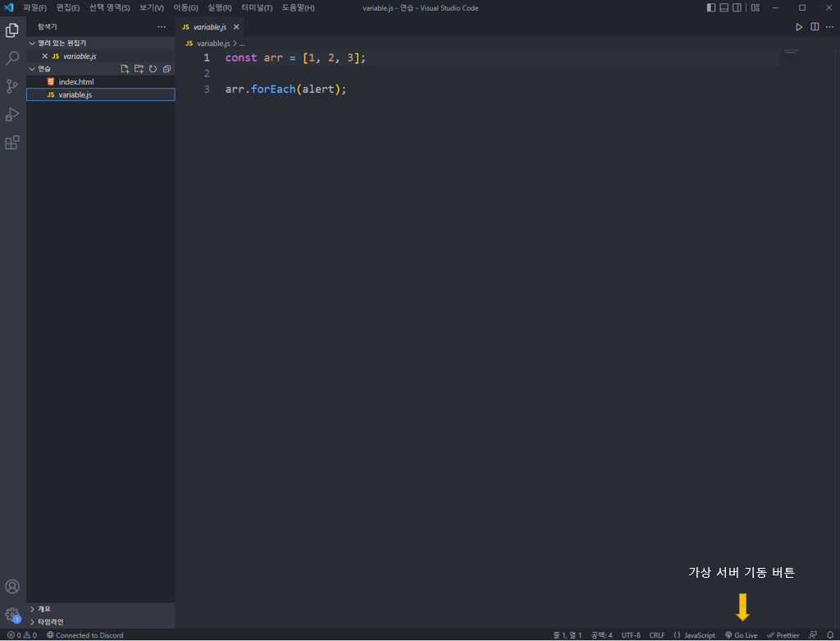840x641 pixels.
Task: Run the code with the play icon
Action: (x=799, y=27)
